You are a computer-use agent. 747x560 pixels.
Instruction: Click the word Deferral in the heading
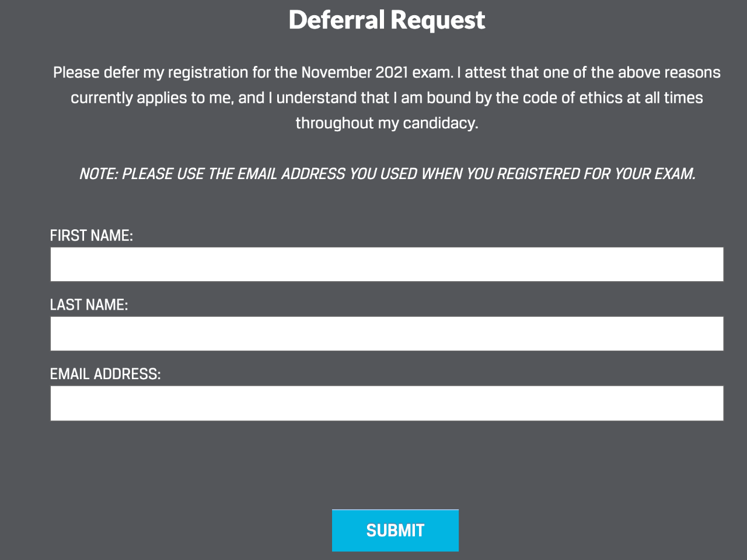tap(336, 20)
